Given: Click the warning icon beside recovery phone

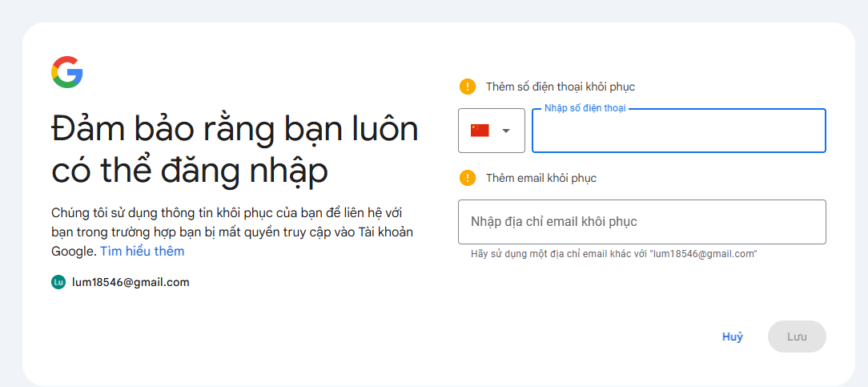Looking at the screenshot, I should coord(468,87).
